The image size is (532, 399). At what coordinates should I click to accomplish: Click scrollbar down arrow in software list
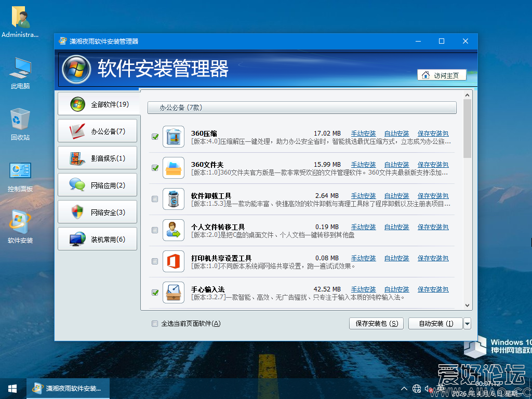point(467,305)
